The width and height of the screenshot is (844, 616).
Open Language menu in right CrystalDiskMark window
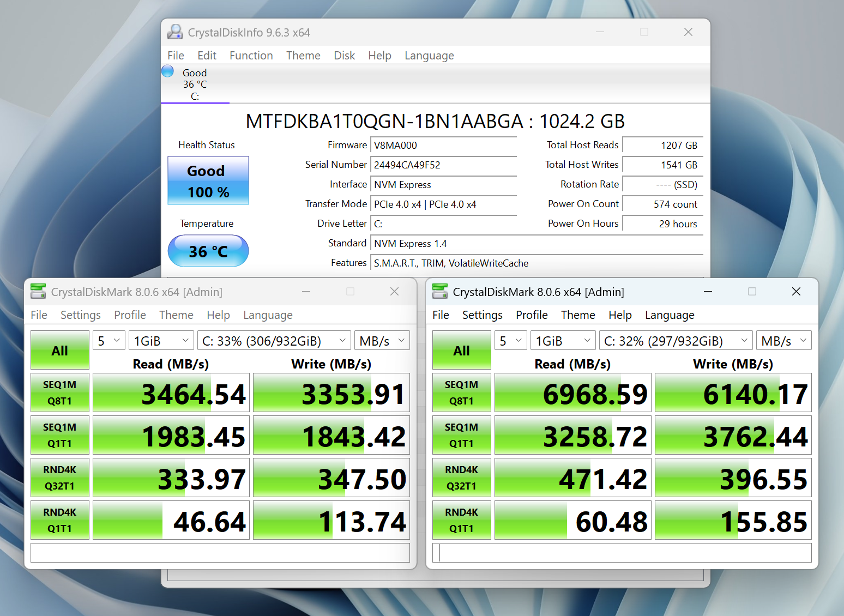tap(670, 315)
